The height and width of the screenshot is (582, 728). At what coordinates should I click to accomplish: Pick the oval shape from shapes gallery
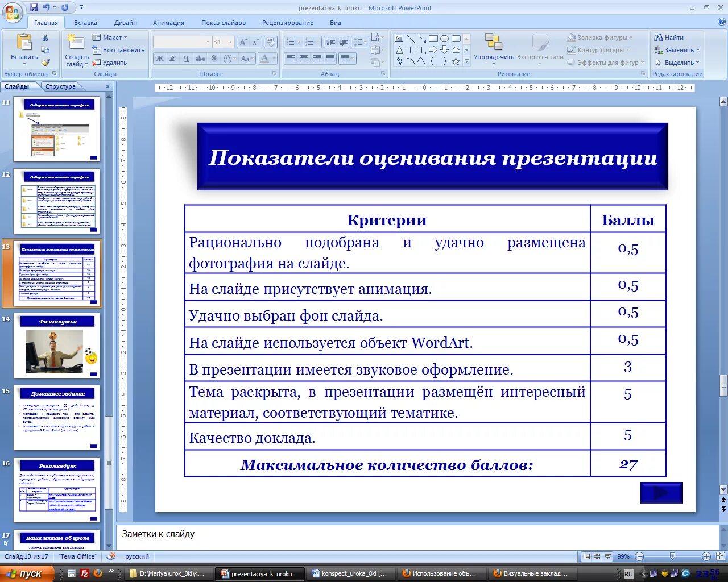point(445,39)
